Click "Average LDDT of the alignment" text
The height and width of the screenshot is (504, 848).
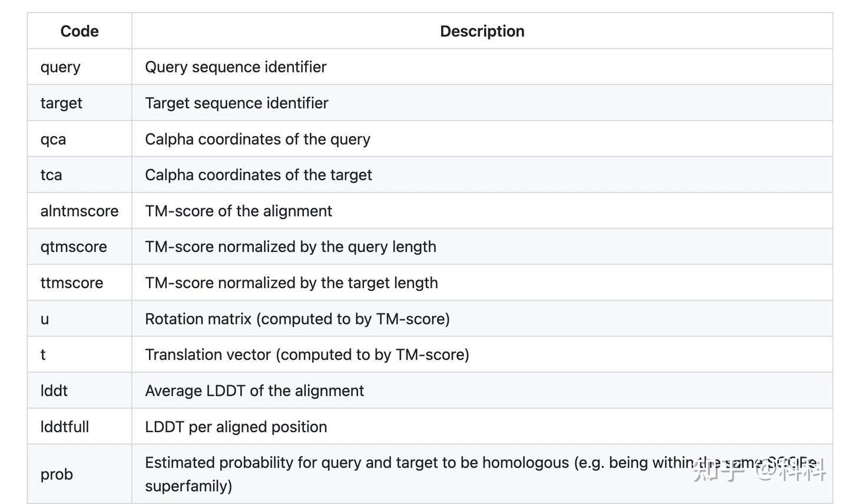click(x=254, y=391)
